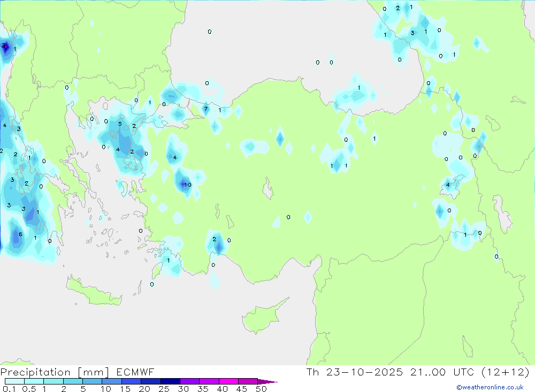Click the island of Crete on the map
Image resolution: width=535 pixels, height=392 pixels.
pos(94,293)
